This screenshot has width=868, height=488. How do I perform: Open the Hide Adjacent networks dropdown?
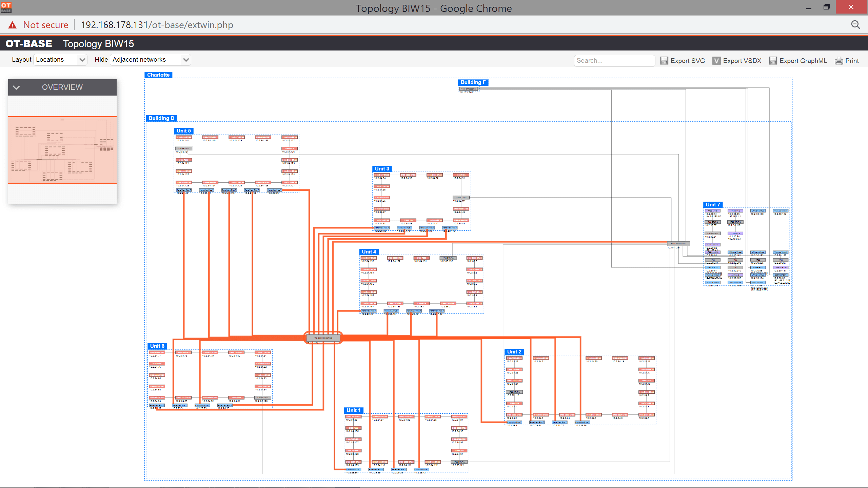pyautogui.click(x=151, y=60)
